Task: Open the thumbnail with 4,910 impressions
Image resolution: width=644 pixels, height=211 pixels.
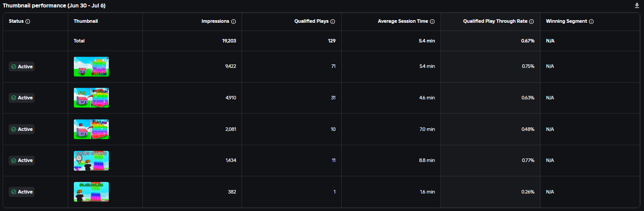Action: pos(91,98)
